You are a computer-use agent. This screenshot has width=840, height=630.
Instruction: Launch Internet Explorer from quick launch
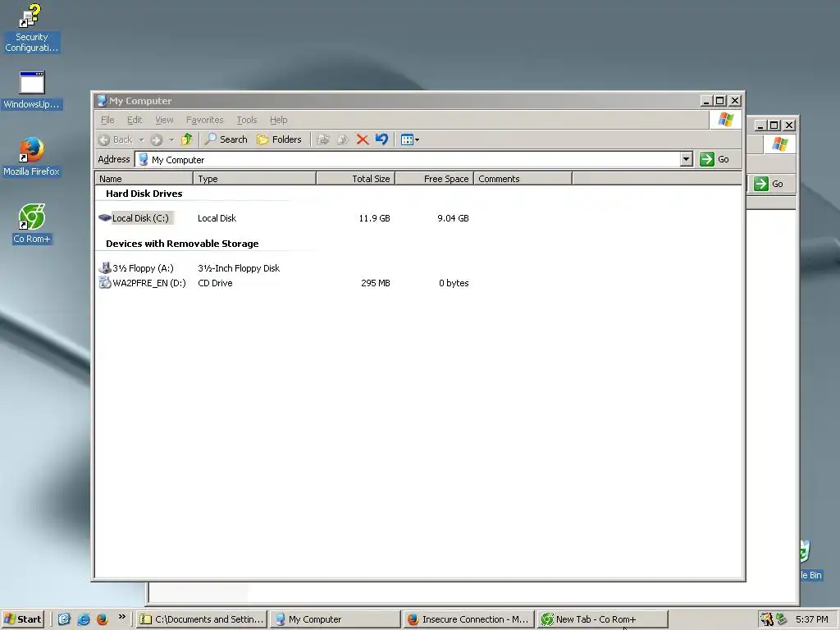coord(83,619)
